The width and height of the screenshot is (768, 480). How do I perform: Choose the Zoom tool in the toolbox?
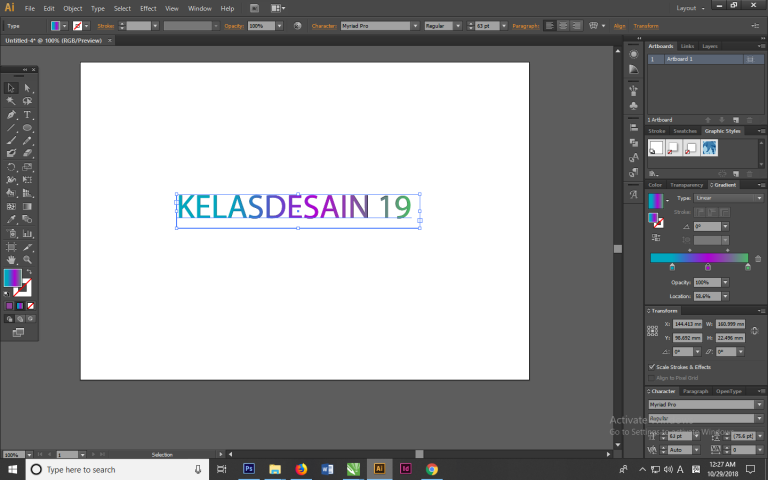[x=28, y=259]
